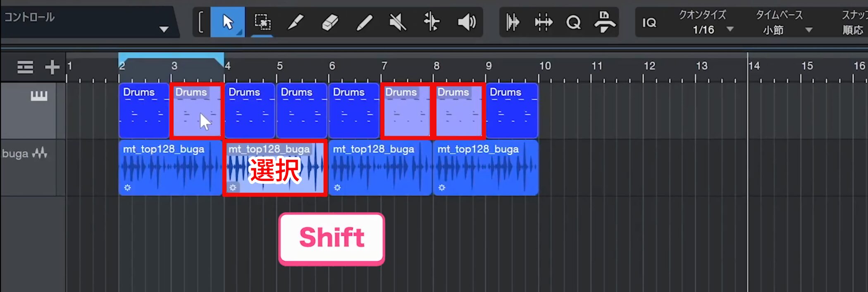
Task: Click the add track plus button
Action: pyautogui.click(x=52, y=67)
